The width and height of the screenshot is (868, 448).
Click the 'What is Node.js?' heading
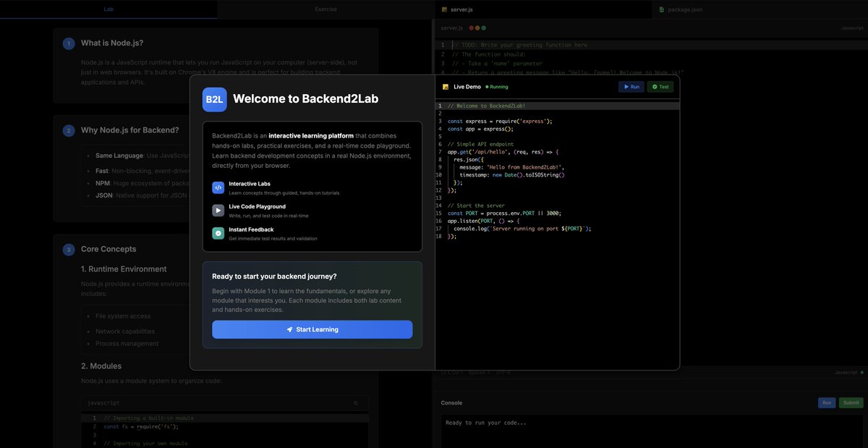(112, 43)
